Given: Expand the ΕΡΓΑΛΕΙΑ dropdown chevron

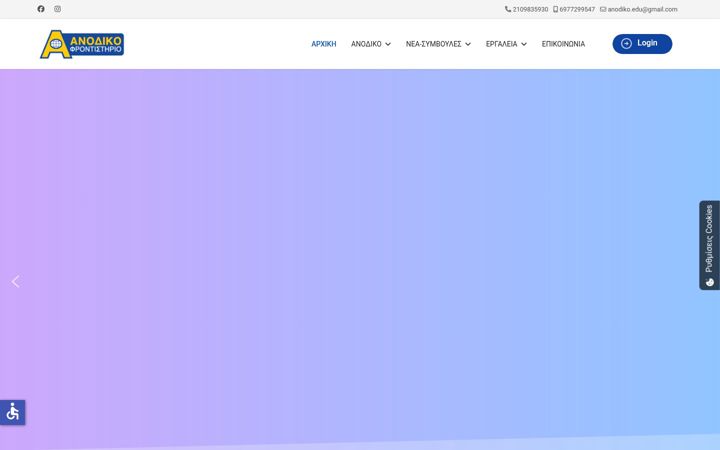Looking at the screenshot, I should [524, 44].
